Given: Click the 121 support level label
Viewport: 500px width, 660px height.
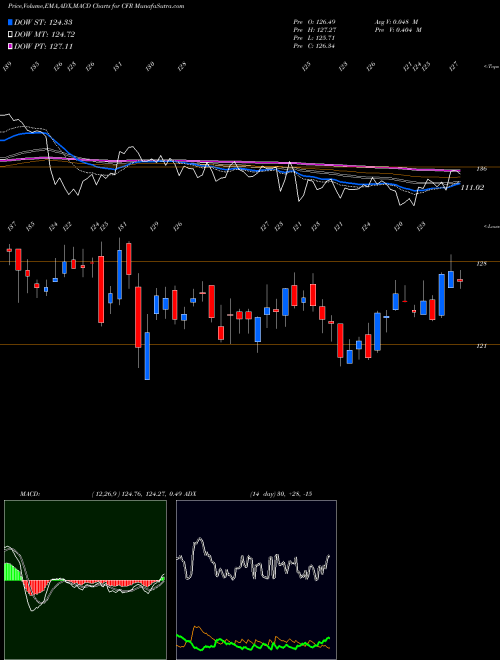Looking at the screenshot, I should 481,346.
